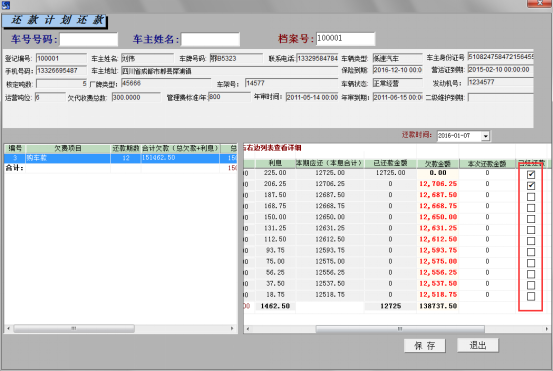Click the 合计欠款(总欠款+利息) column header
Viewport: 553px width, 371px height.
[181, 148]
